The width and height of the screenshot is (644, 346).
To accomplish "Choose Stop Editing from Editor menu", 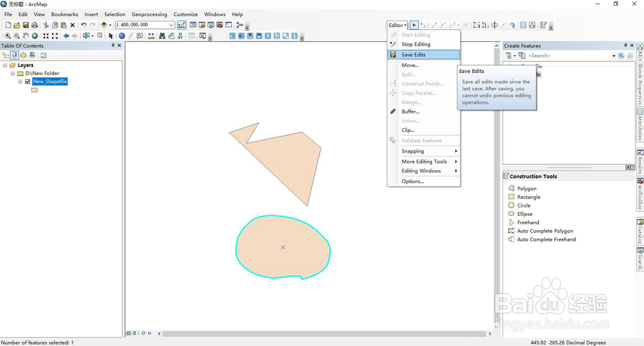I will 424,44.
